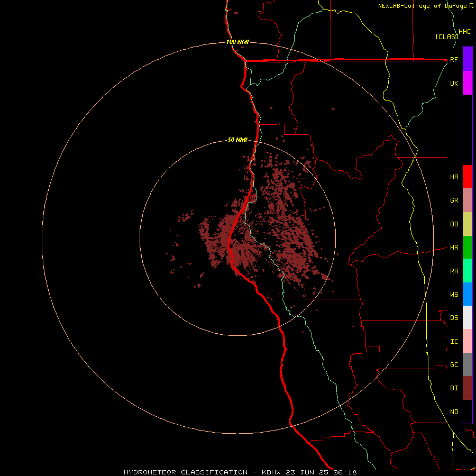Click the HR legend label
The height and width of the screenshot is (476, 476).
click(454, 248)
